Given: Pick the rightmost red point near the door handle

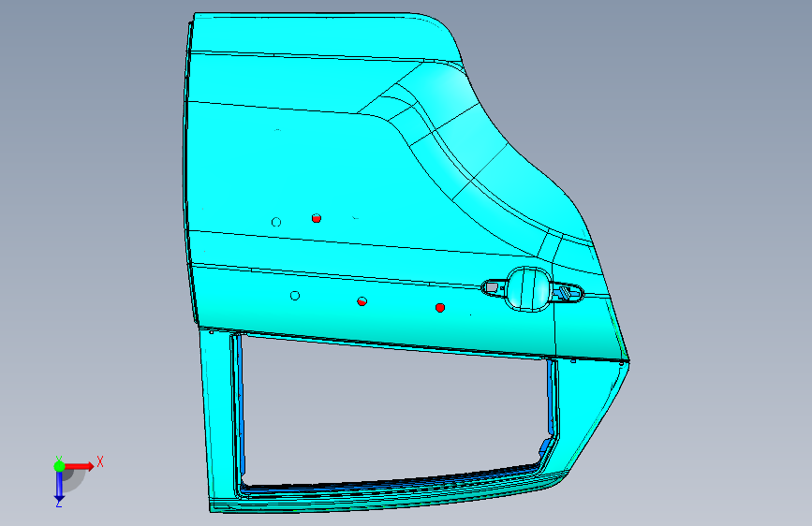Looking at the screenshot, I should click(x=440, y=308).
